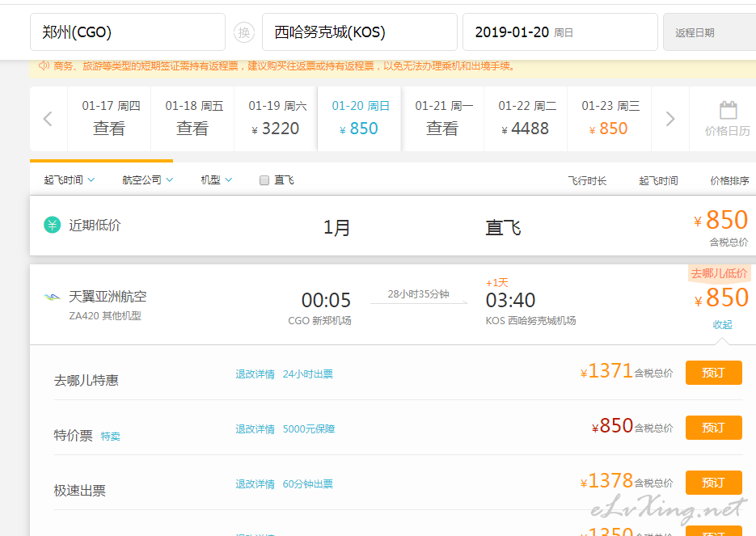756x536 pixels.
Task: Open 退改详情 for 特价票
Action: (x=255, y=429)
